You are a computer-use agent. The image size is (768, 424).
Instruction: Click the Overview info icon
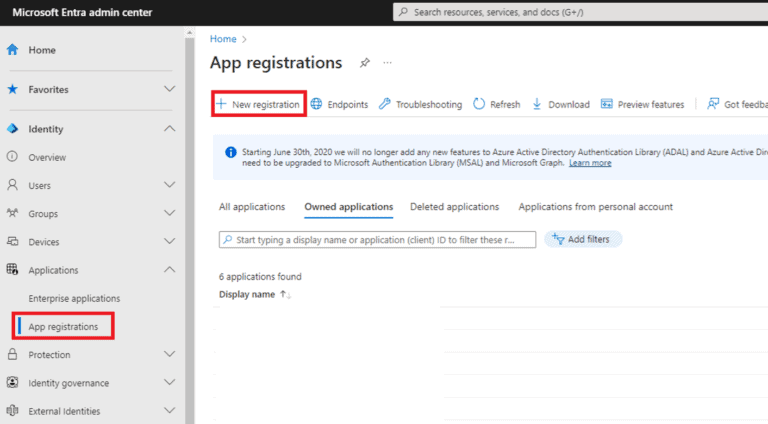[x=12, y=157]
